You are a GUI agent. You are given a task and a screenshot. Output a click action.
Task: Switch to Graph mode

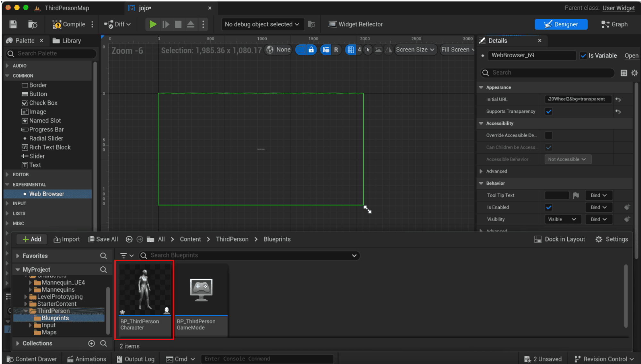(x=614, y=24)
